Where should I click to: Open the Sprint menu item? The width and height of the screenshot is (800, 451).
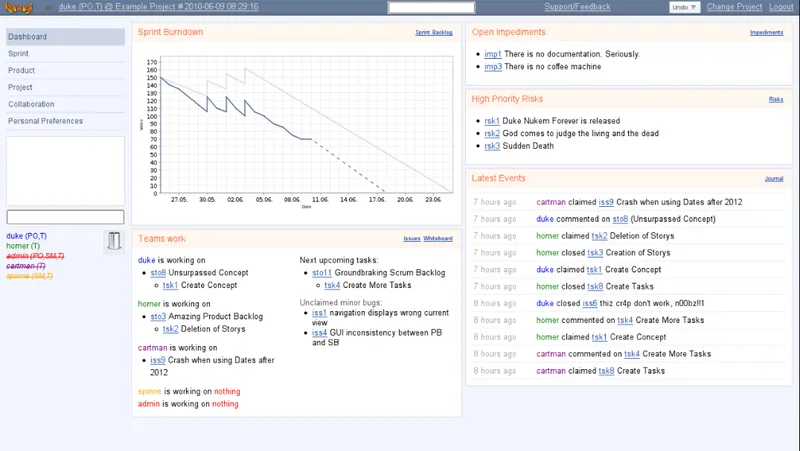(18, 54)
